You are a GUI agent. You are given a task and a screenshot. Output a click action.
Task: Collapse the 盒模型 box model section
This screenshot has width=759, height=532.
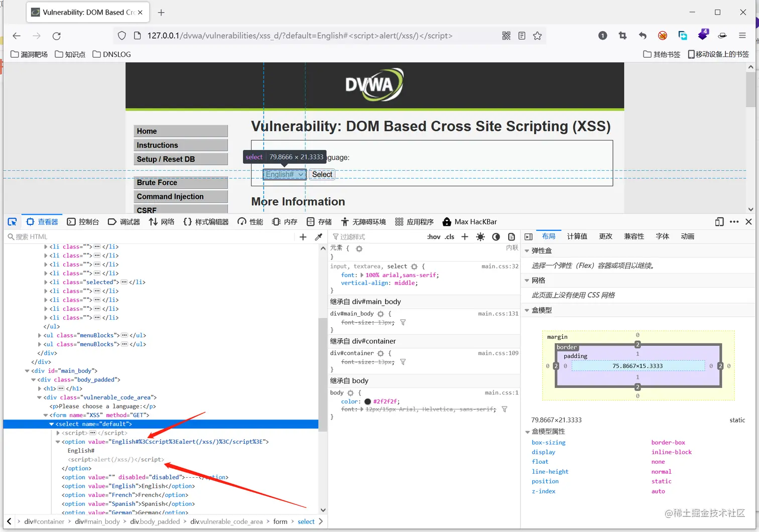point(527,310)
